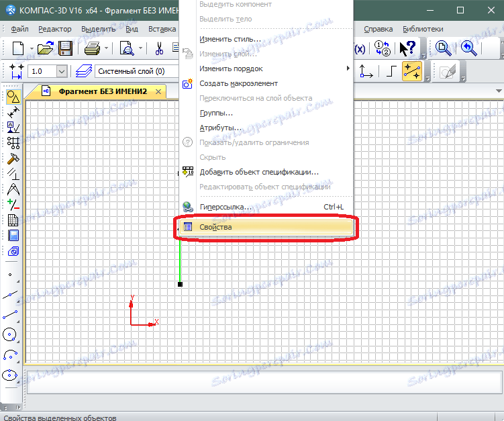Click the zoom window magnifier icon
This screenshot has width=504, height=421.
[x=443, y=48]
